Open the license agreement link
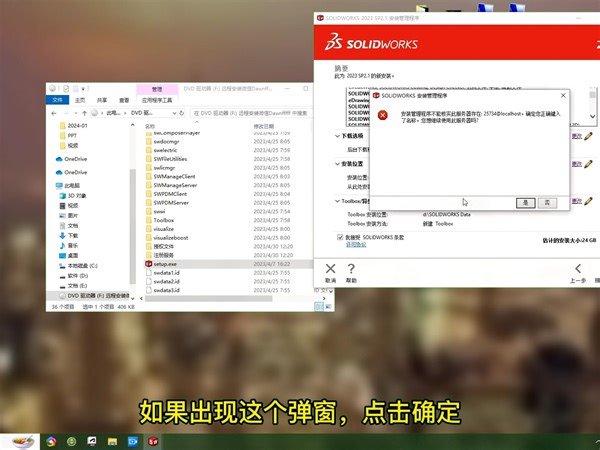Screen dimensions: 600x450 coord(356,245)
